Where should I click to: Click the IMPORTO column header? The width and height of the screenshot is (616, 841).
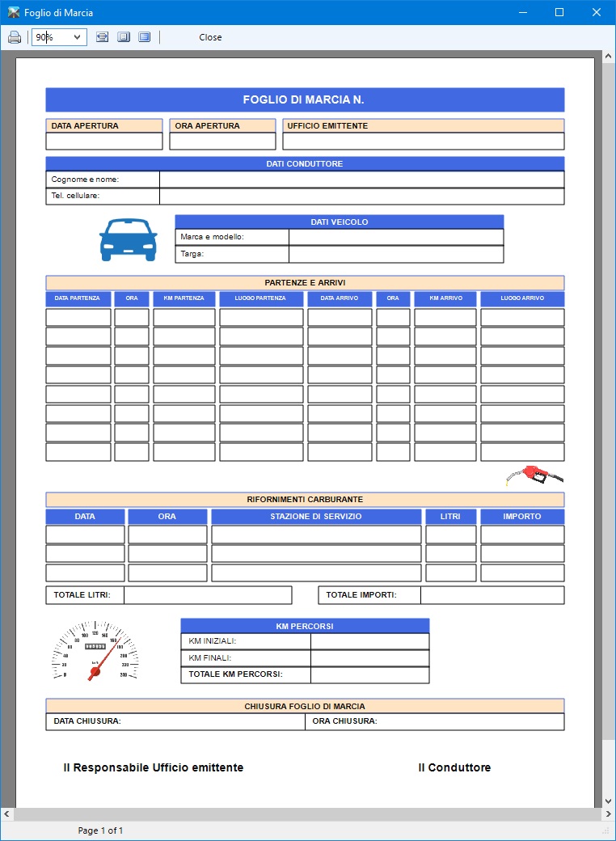pos(522,517)
